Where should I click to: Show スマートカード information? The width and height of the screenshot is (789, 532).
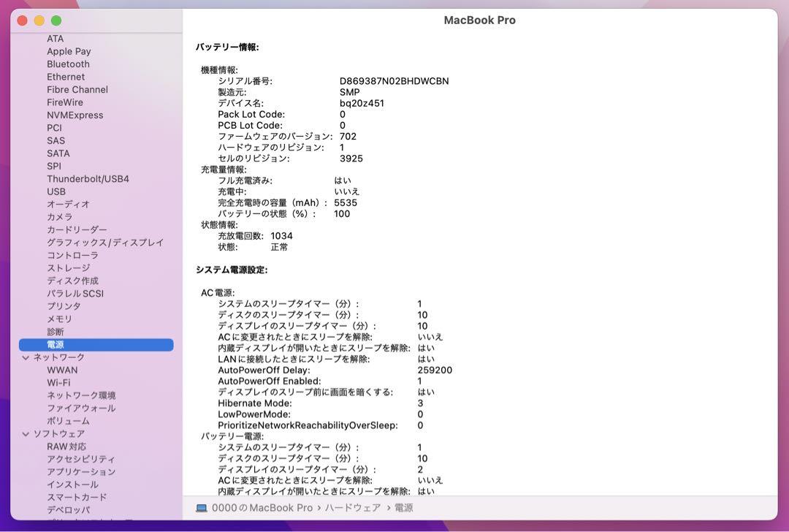click(x=77, y=497)
